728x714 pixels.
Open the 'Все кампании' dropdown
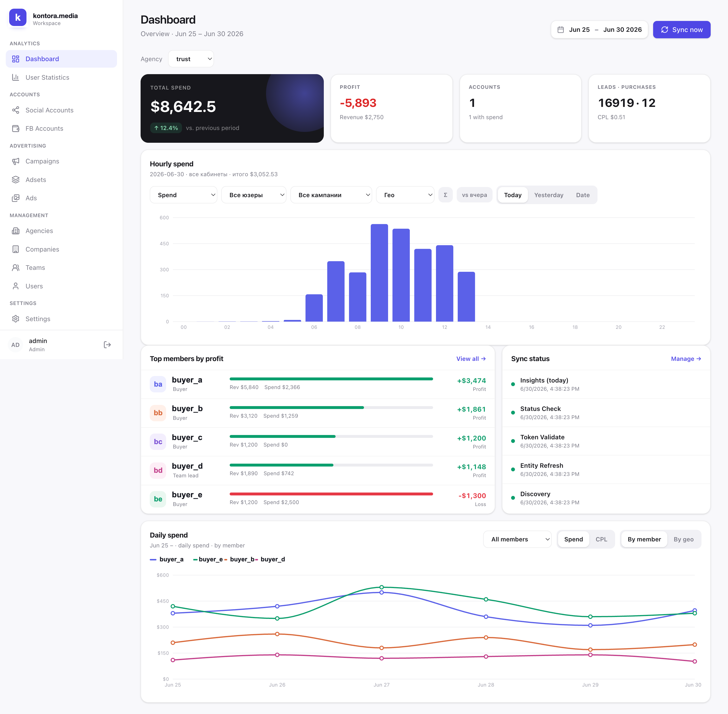(x=331, y=195)
